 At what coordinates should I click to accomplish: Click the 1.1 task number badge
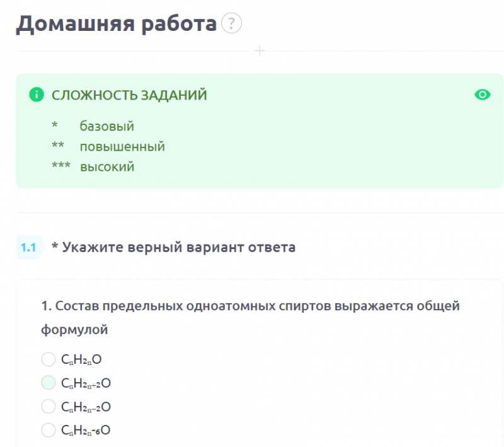[x=28, y=248]
